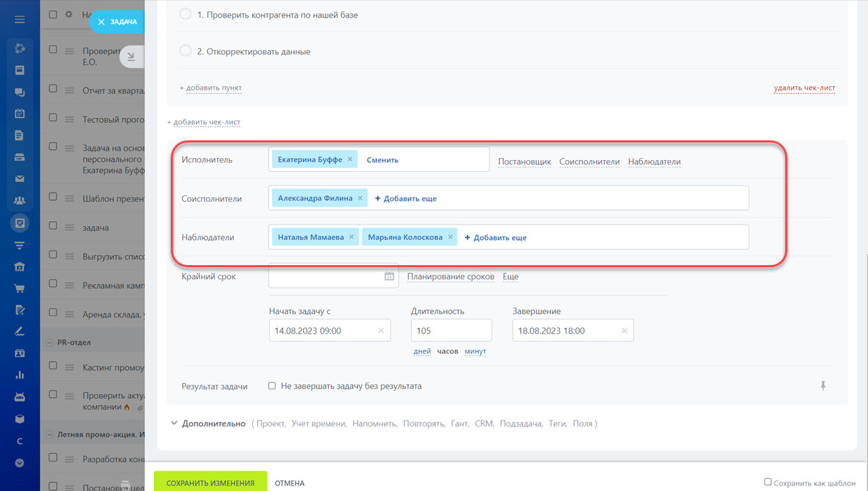This screenshot has width=868, height=491.
Task: Remove Екатерина Буффе from executor
Action: pyautogui.click(x=350, y=159)
